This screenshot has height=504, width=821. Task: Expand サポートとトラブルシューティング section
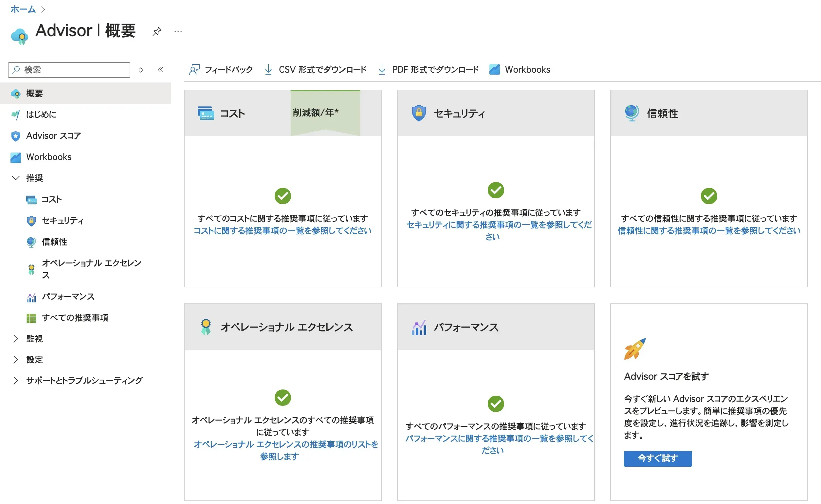tap(15, 380)
